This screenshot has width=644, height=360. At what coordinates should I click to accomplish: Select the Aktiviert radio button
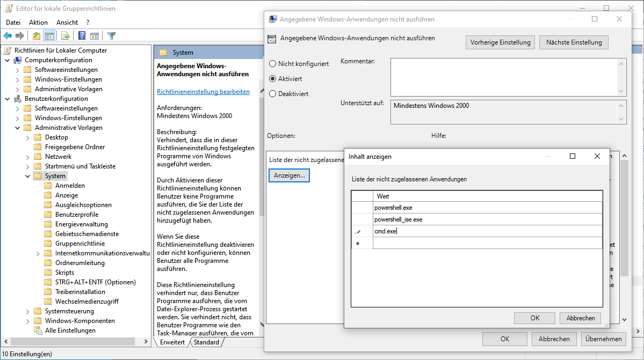coord(272,79)
